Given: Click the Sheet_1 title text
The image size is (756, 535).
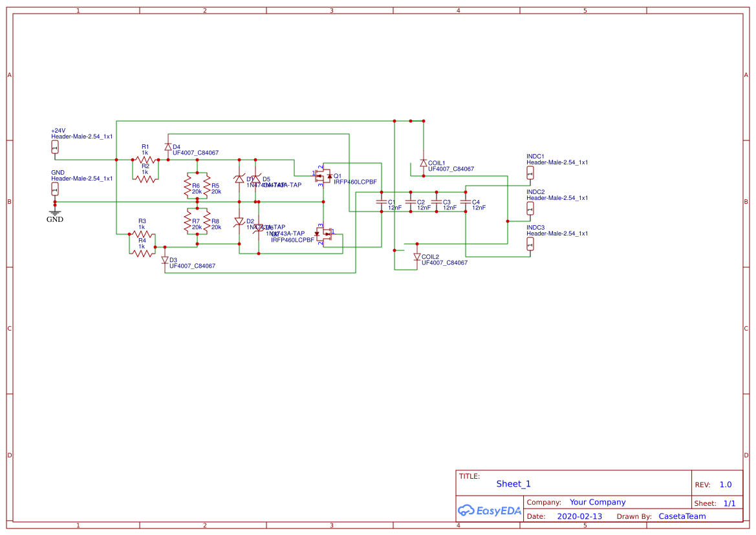Looking at the screenshot, I should [x=513, y=484].
